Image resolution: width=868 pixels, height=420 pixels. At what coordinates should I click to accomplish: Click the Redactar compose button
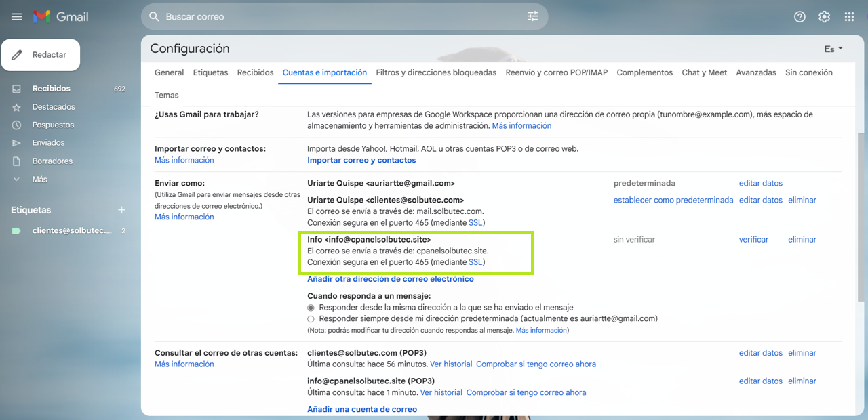[41, 55]
